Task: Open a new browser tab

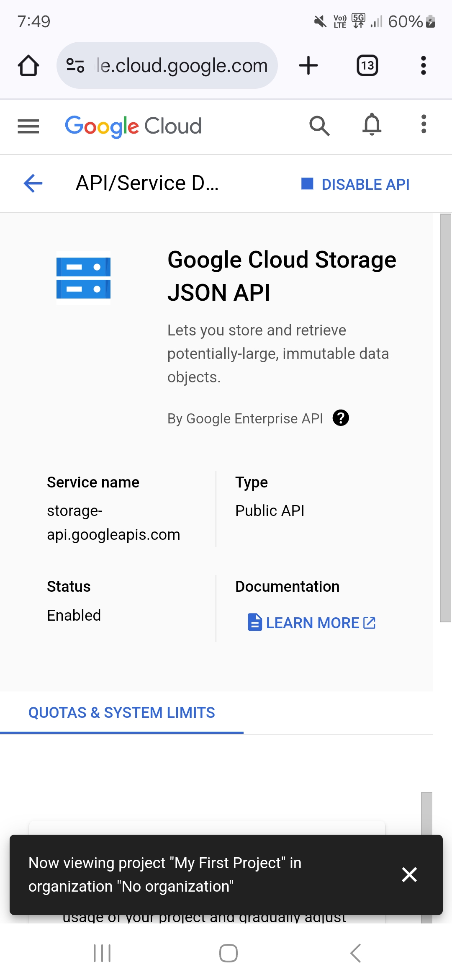Action: point(308,66)
